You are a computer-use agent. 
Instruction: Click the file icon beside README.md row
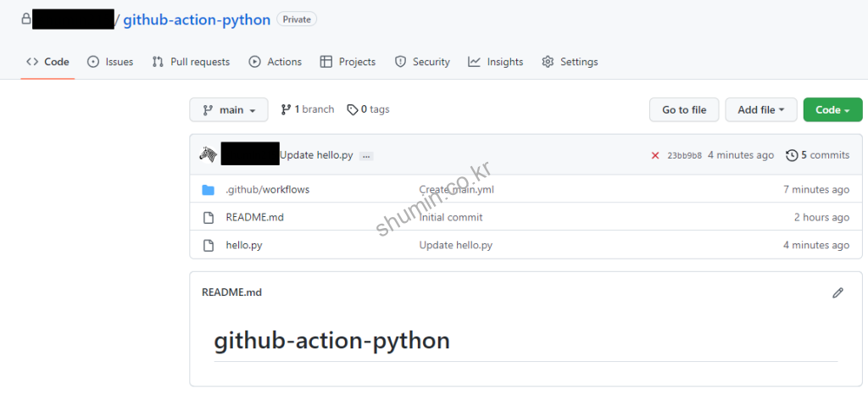coord(209,218)
